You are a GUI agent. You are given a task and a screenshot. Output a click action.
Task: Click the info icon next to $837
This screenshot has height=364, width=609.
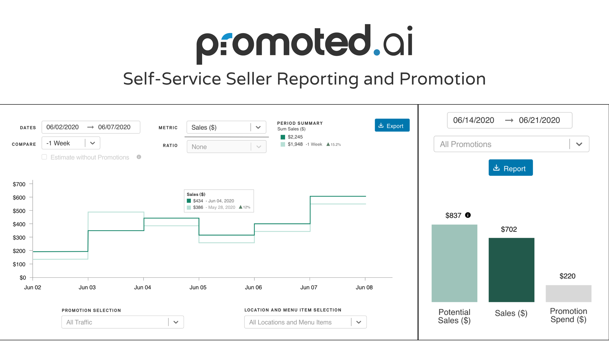[468, 215]
